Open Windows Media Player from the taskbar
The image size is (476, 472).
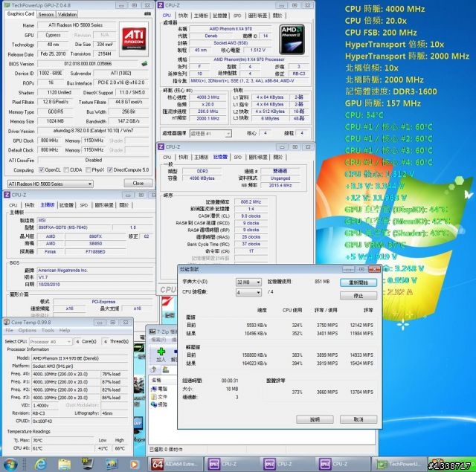tap(134, 464)
